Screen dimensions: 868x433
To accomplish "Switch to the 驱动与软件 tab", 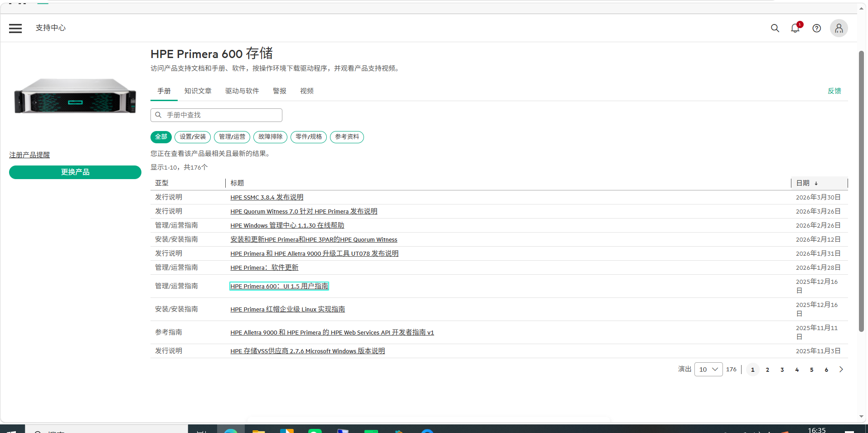I will coord(242,91).
